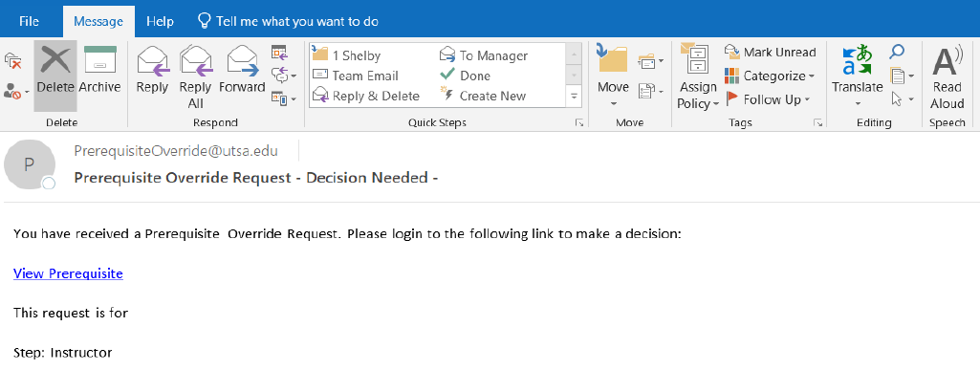Open the Follow Up flag menu
Screen dimensions: 980x370
click(x=768, y=99)
